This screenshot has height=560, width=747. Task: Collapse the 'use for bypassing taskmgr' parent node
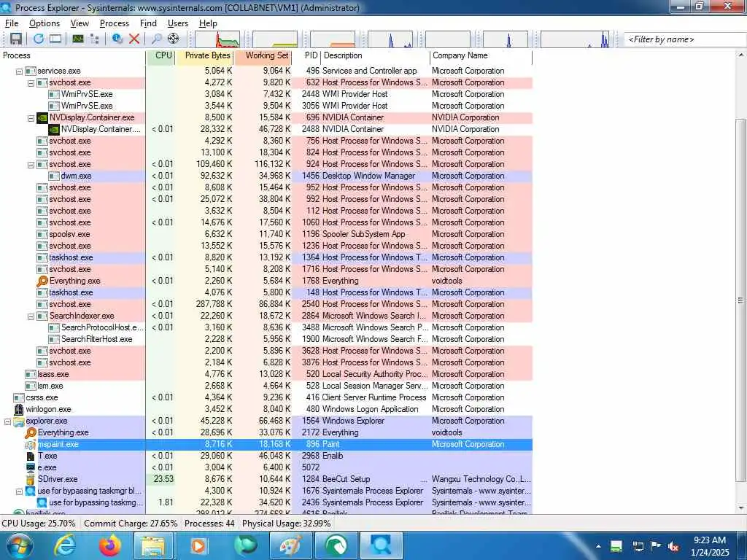[20, 492]
